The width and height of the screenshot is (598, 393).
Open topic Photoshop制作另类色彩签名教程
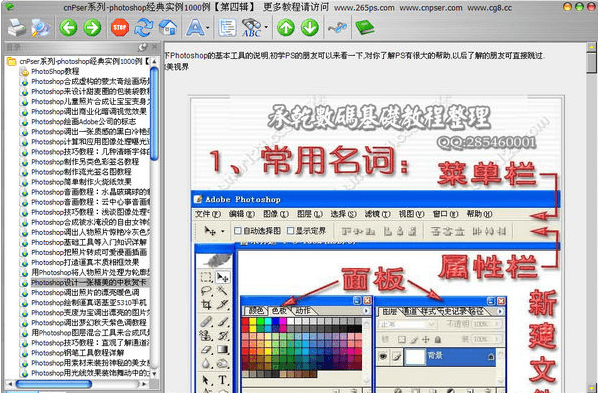point(85,162)
